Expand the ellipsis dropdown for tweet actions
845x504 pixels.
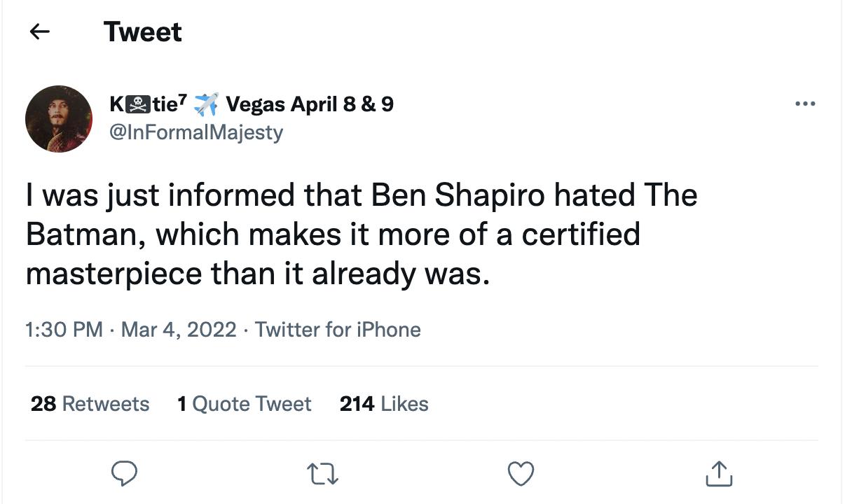(805, 104)
